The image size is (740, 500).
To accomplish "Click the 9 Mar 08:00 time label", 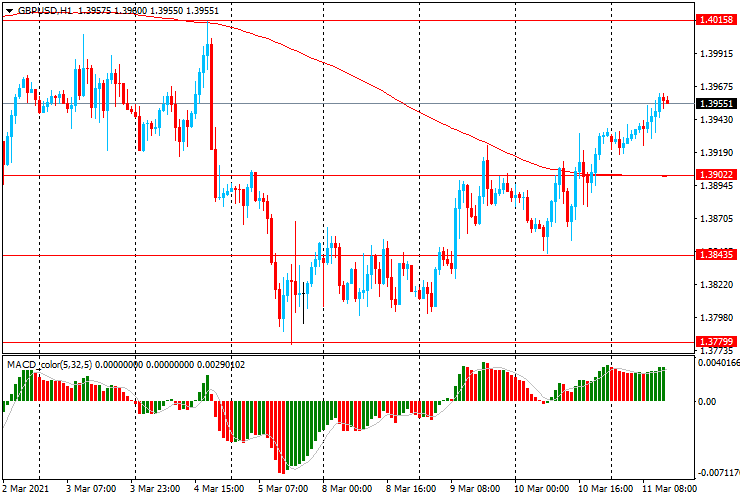I will tap(475, 488).
